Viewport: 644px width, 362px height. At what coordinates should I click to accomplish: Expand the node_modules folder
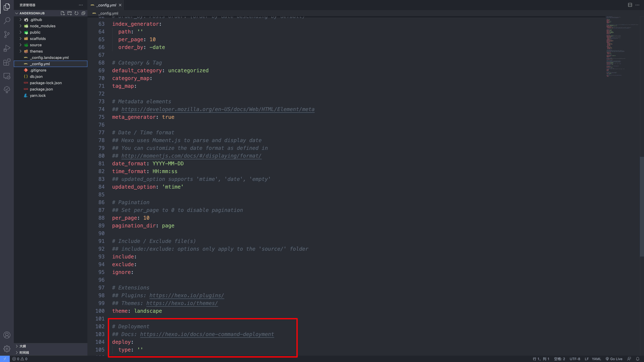tap(51, 26)
